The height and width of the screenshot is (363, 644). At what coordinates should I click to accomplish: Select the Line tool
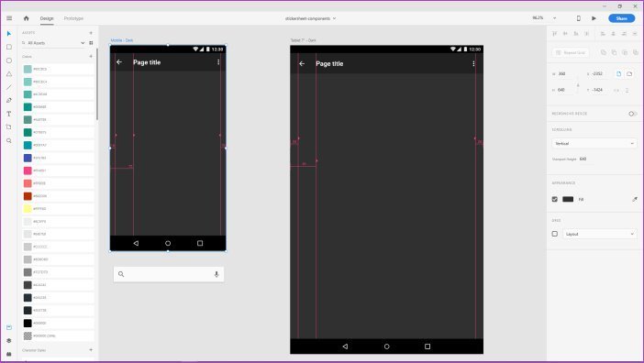pyautogui.click(x=9, y=87)
